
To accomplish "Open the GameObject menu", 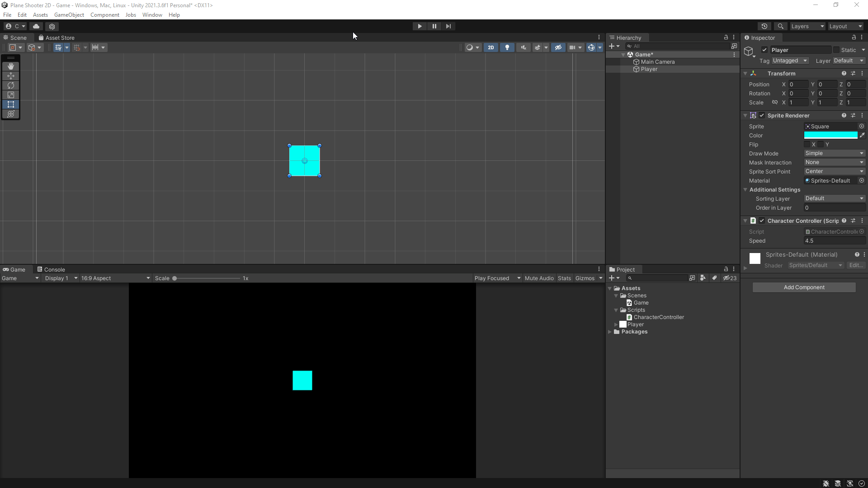I will [x=69, y=14].
